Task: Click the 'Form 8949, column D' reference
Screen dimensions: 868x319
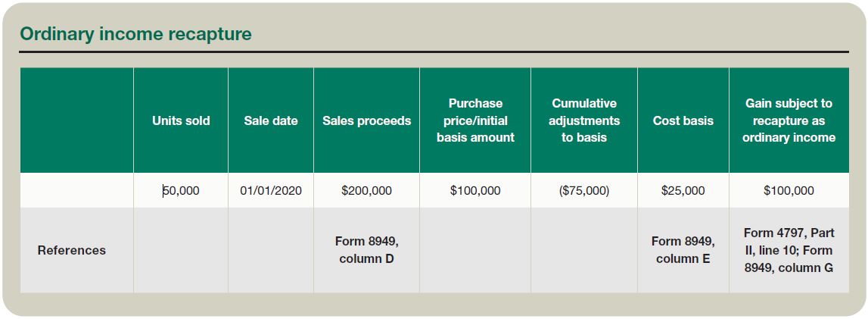Action: coord(367,250)
